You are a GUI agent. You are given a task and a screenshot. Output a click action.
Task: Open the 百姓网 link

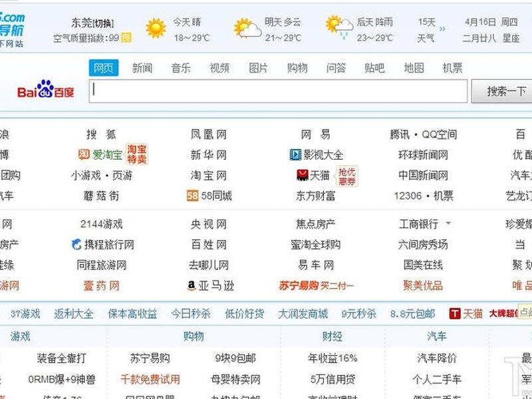(x=208, y=244)
